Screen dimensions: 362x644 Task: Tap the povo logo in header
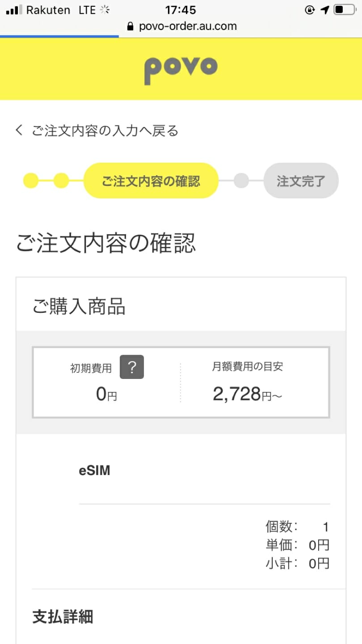181,70
